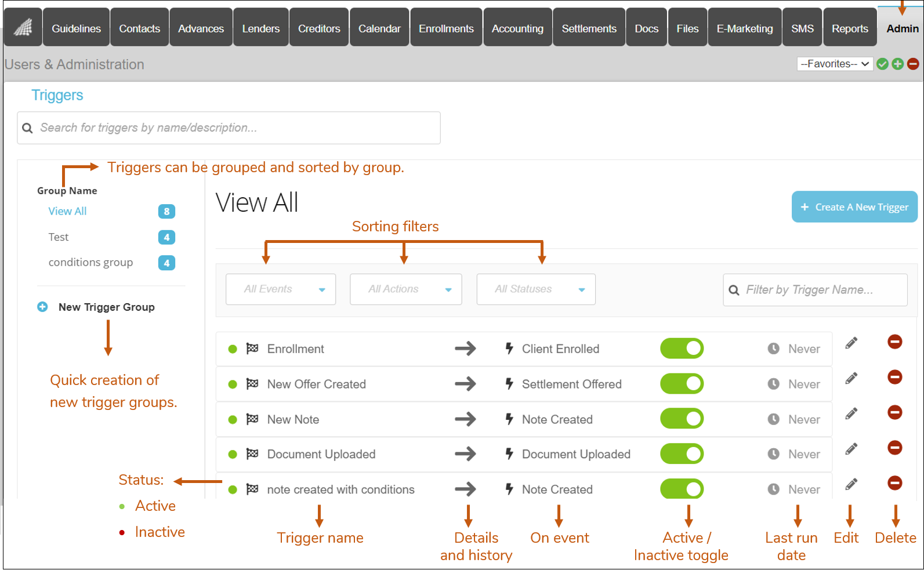Click the green plus Favorites icon
The image size is (924, 570).
click(x=897, y=64)
